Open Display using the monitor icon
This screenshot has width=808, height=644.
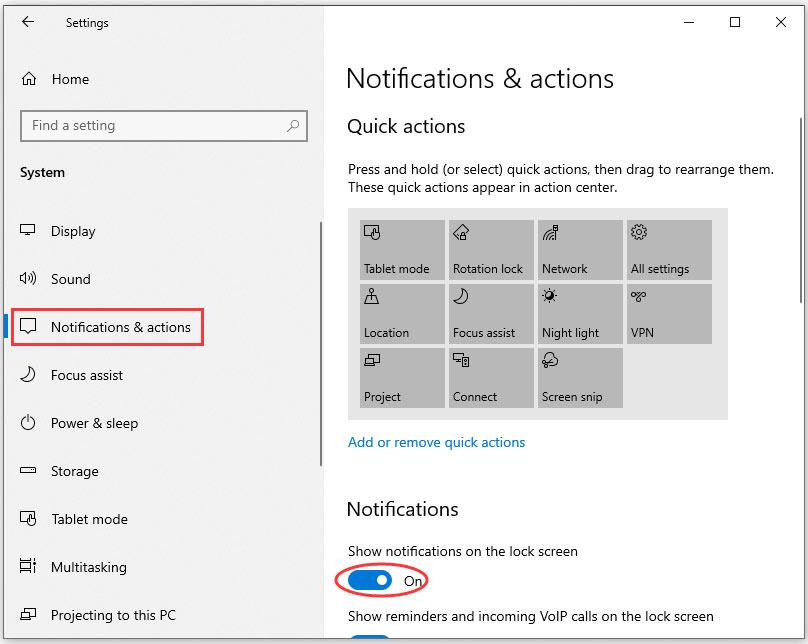pos(27,230)
